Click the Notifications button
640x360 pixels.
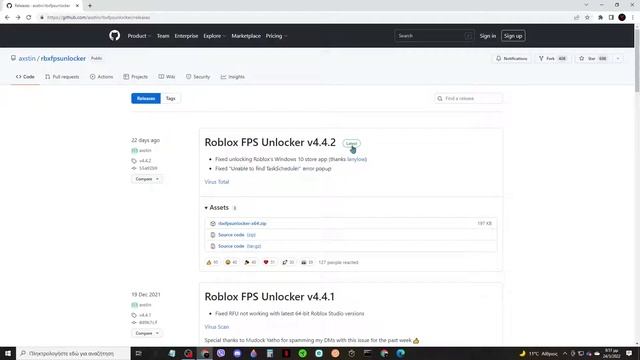click(511, 59)
